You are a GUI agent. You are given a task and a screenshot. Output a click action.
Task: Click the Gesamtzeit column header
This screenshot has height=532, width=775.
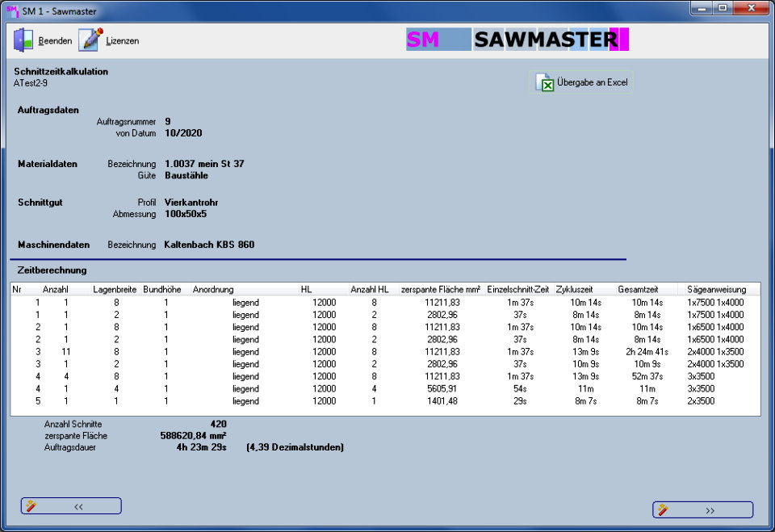pos(638,289)
